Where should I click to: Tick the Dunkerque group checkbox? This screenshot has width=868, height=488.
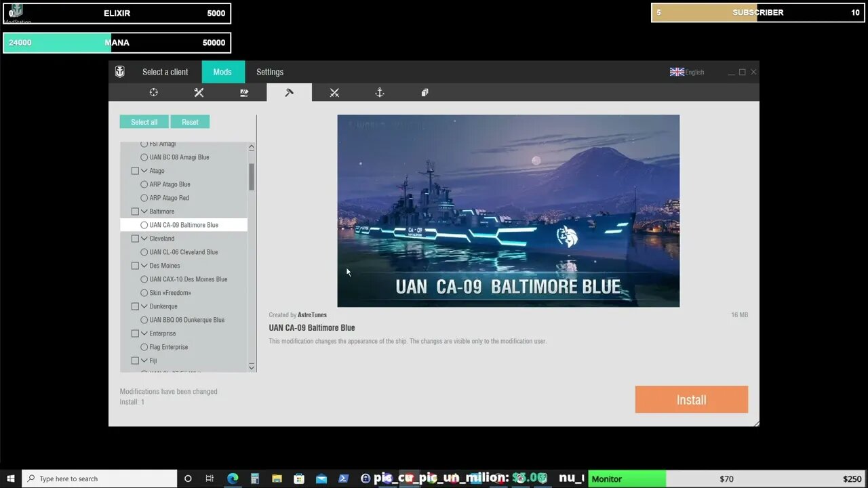tap(135, 306)
